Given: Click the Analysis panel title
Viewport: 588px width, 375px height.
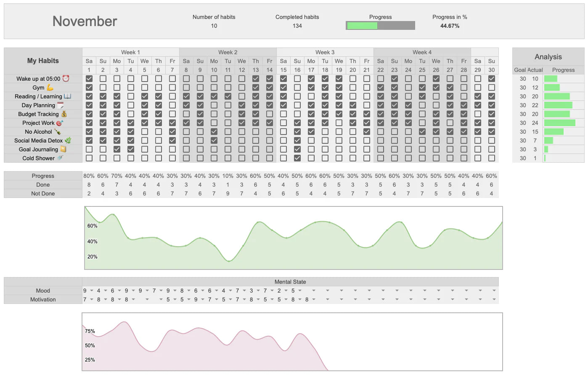Looking at the screenshot, I should coord(548,56).
